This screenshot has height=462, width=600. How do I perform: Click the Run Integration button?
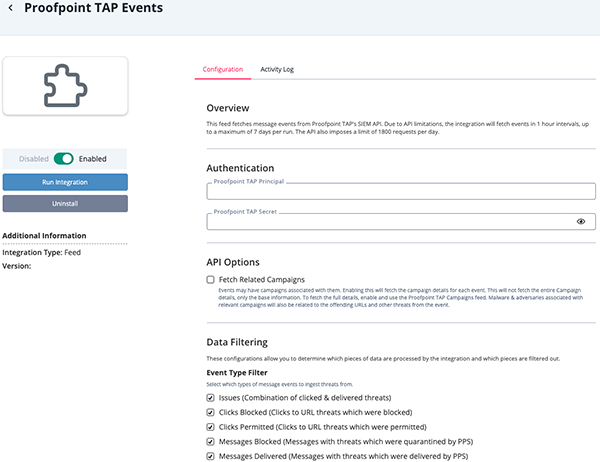coord(65,182)
